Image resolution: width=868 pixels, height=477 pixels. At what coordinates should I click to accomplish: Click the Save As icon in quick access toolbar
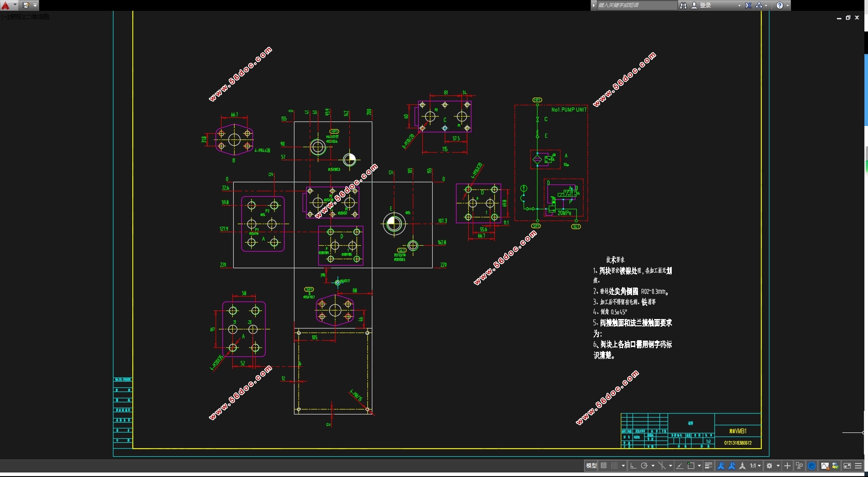pyautogui.click(x=26, y=5)
